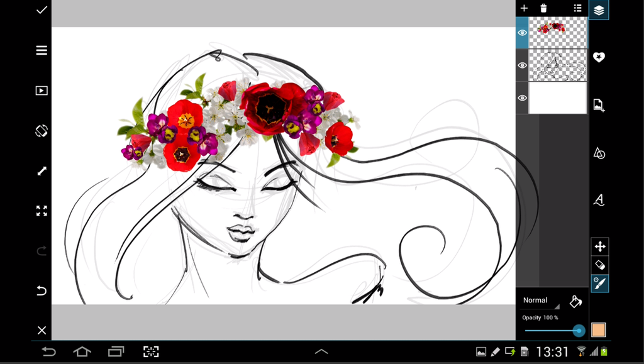This screenshot has width=644, height=364.
Task: Expand the bottom bar up-chevron
Action: pyautogui.click(x=321, y=351)
